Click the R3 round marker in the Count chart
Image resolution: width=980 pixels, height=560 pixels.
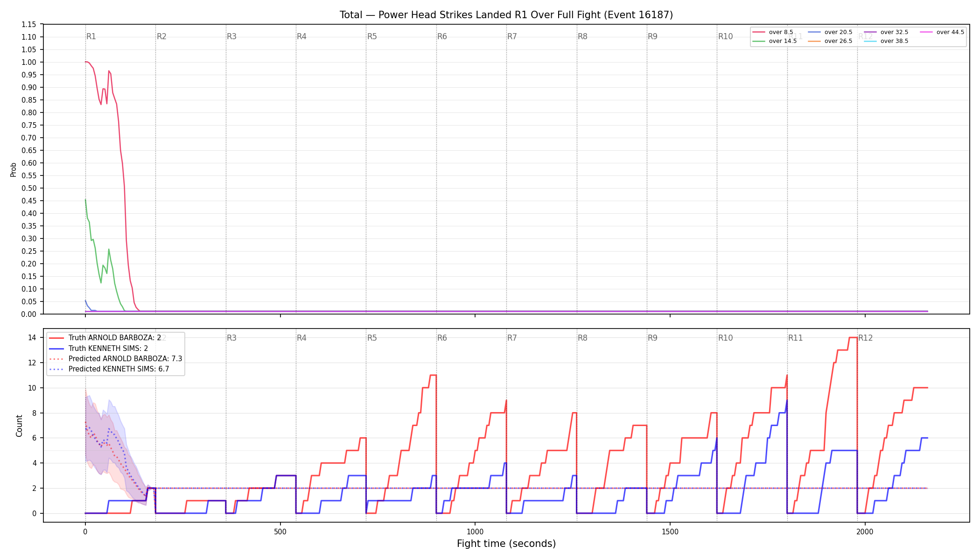(231, 338)
